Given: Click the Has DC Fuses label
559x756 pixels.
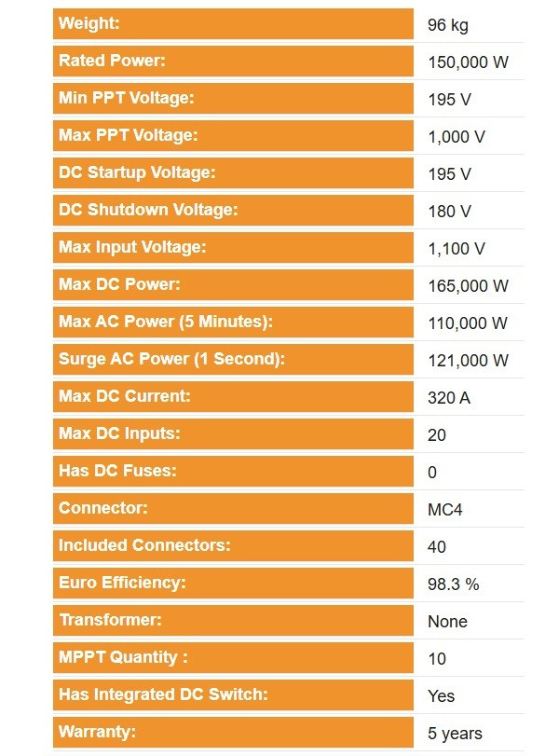Looking at the screenshot, I should point(117,471).
